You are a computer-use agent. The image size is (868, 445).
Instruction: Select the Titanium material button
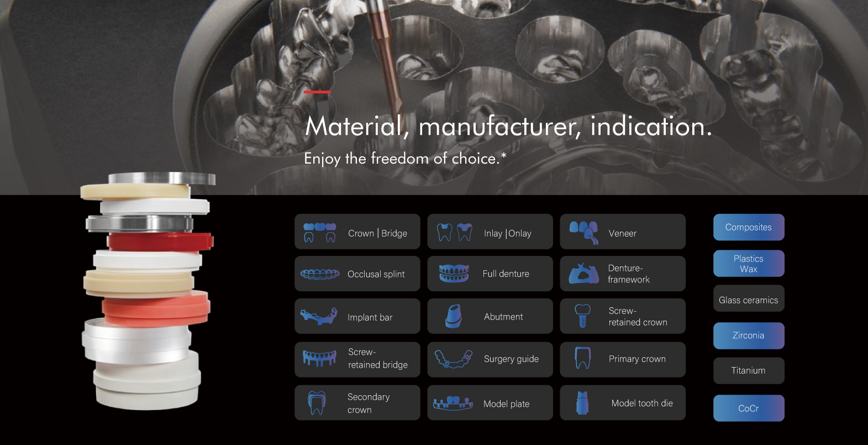(748, 370)
